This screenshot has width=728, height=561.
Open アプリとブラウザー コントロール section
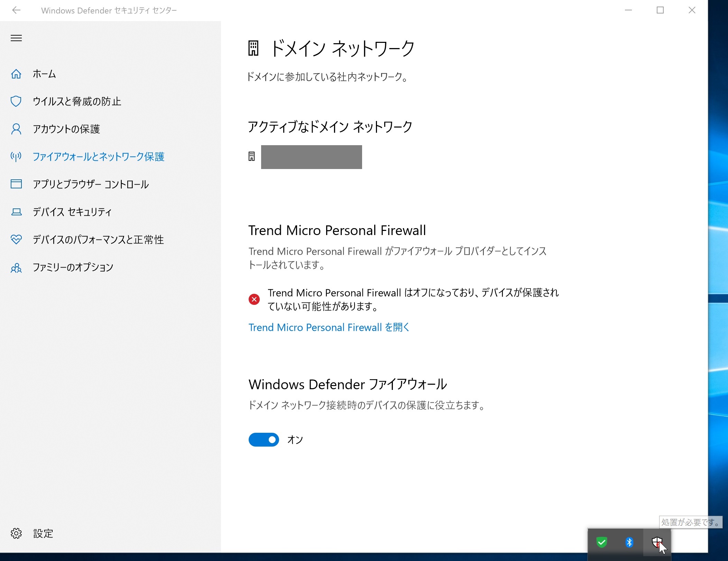[x=91, y=184]
